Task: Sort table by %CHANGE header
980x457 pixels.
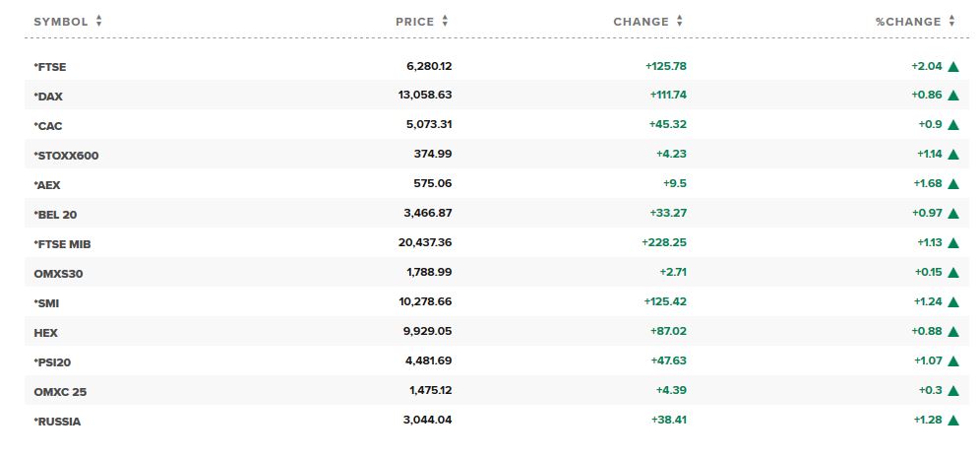Action: click(x=908, y=22)
